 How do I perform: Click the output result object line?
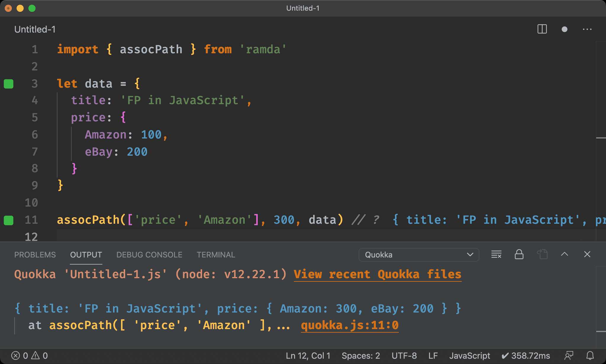click(x=238, y=309)
